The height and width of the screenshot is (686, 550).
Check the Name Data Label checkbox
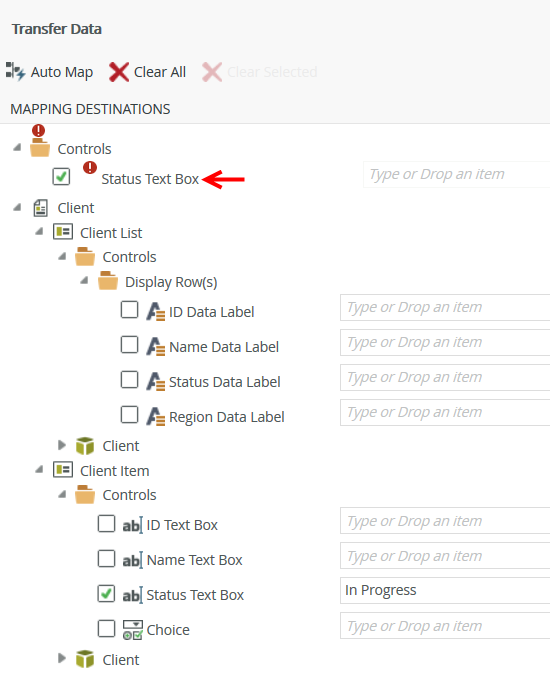[x=130, y=344]
